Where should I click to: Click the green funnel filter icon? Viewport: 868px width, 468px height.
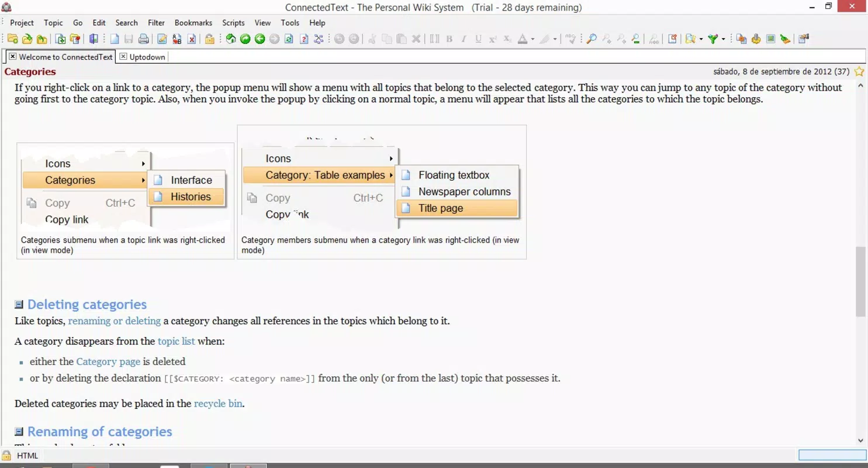713,39
